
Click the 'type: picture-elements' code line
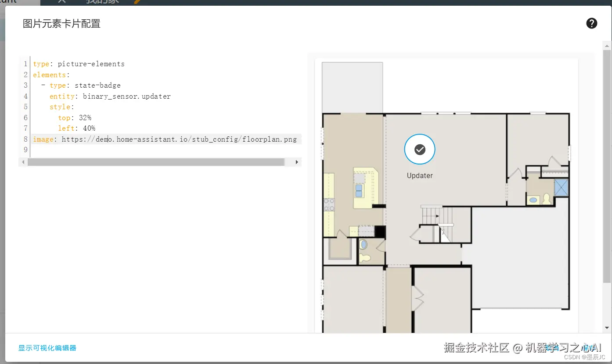pyautogui.click(x=79, y=64)
